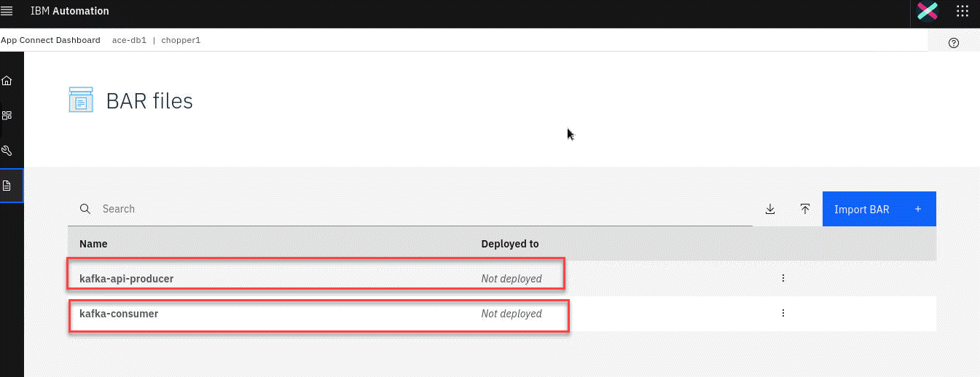Click the Import BAR button

[879, 209]
